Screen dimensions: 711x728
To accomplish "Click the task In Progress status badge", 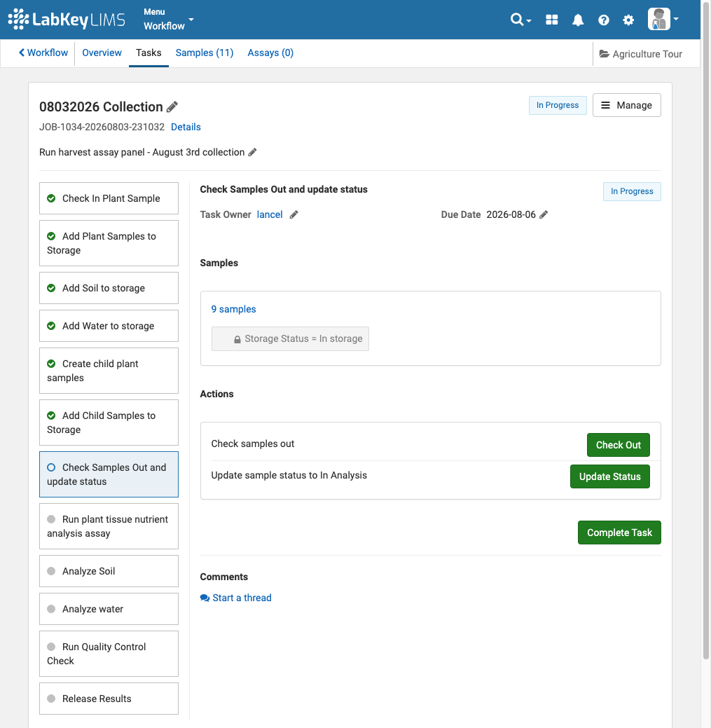I will [632, 191].
